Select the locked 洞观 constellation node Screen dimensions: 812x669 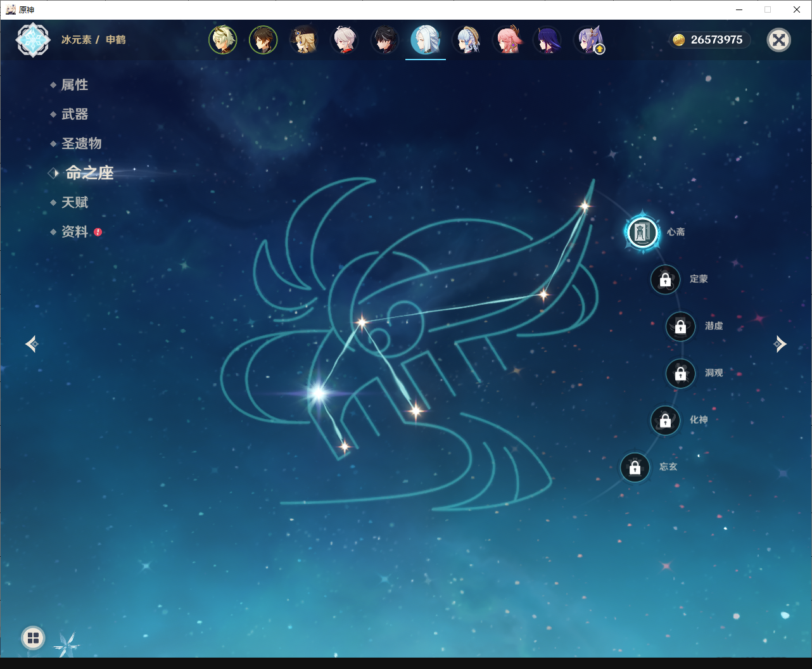[680, 373]
